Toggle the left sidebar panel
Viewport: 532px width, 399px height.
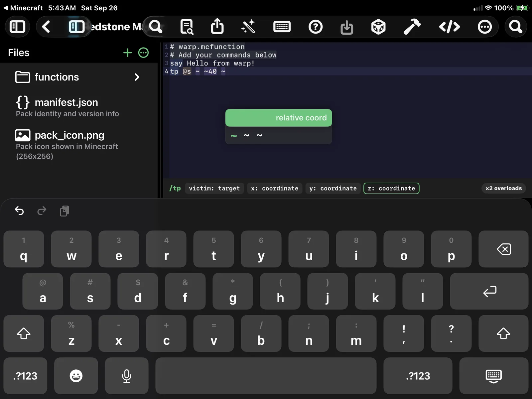click(17, 27)
